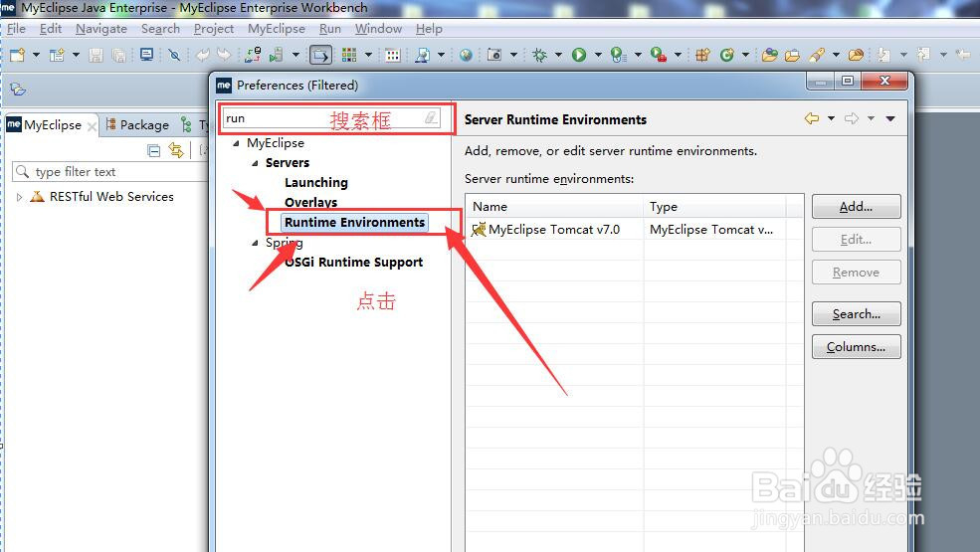Click the Debug bug icon
The width and height of the screenshot is (980, 552).
(539, 55)
